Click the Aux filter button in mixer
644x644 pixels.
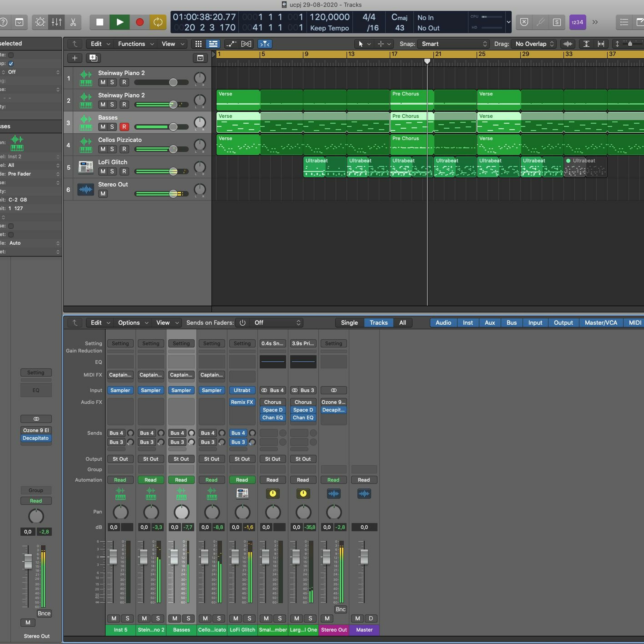[x=489, y=322]
